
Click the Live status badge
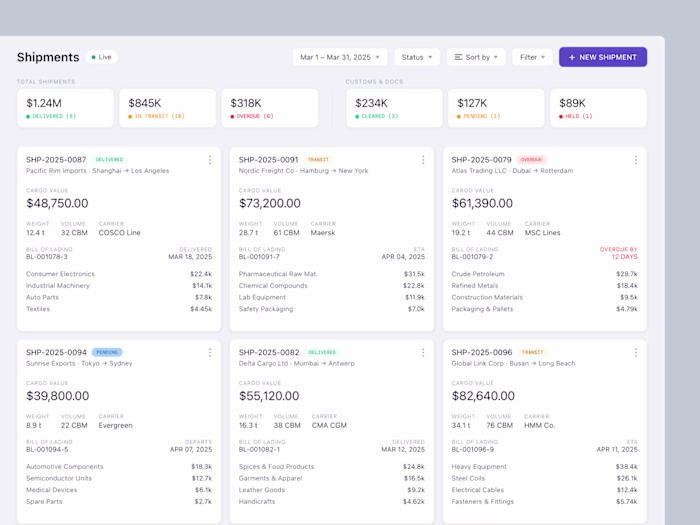[x=101, y=57]
